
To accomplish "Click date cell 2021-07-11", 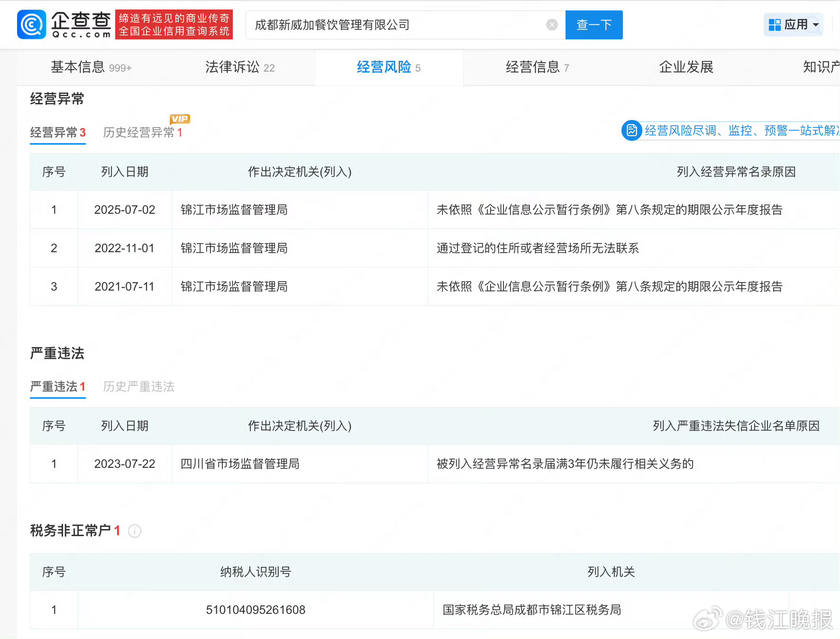I will coord(125,287).
